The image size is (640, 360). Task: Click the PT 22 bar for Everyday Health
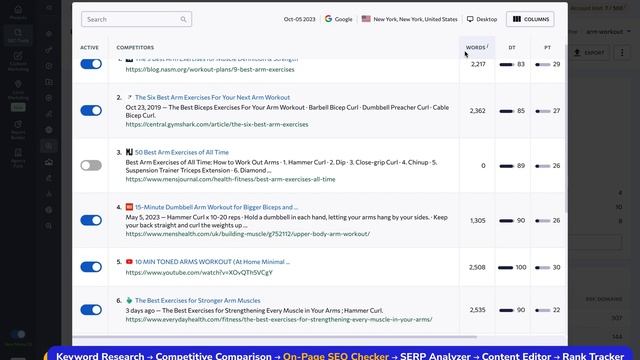pyautogui.click(x=542, y=311)
